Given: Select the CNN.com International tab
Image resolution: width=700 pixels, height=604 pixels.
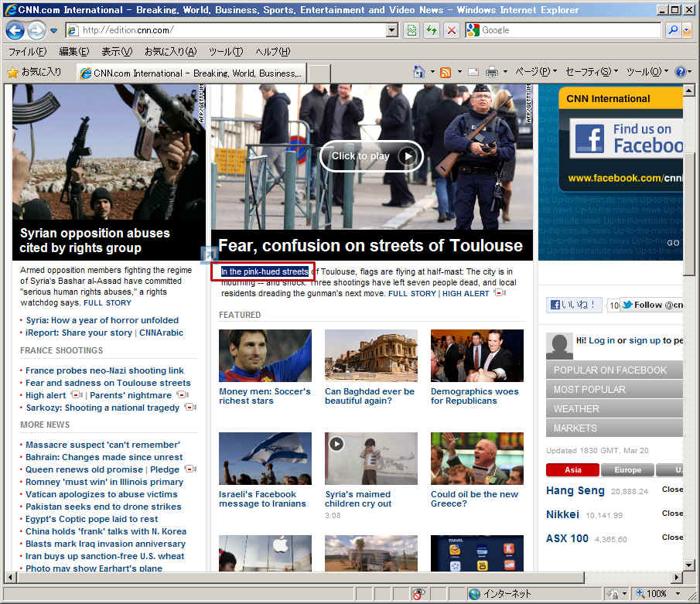Looking at the screenshot, I should click(191, 73).
